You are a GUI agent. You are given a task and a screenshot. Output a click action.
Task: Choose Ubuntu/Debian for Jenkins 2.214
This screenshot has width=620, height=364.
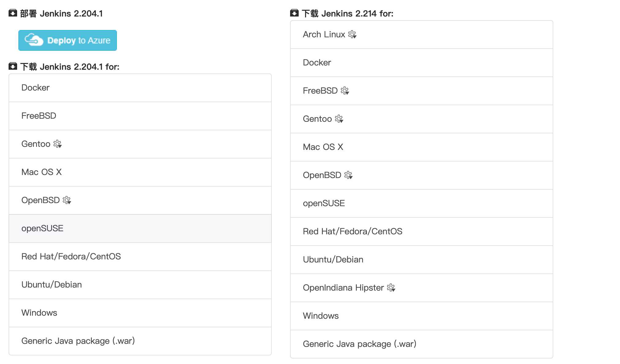tap(422, 260)
